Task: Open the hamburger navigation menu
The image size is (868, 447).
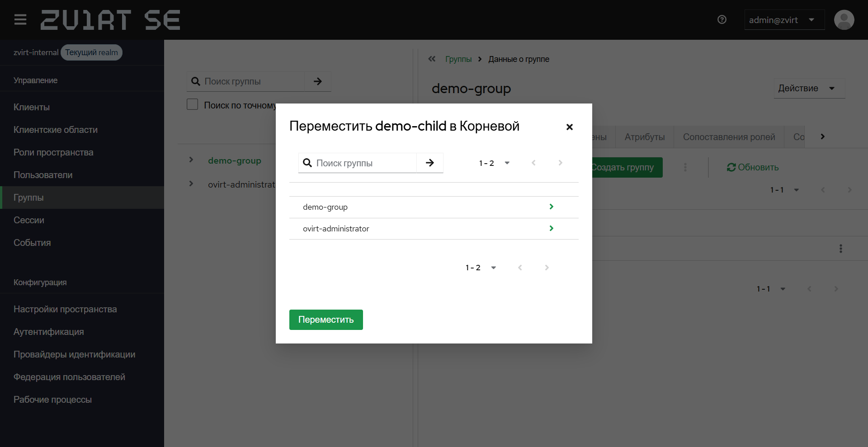Action: 20,20
